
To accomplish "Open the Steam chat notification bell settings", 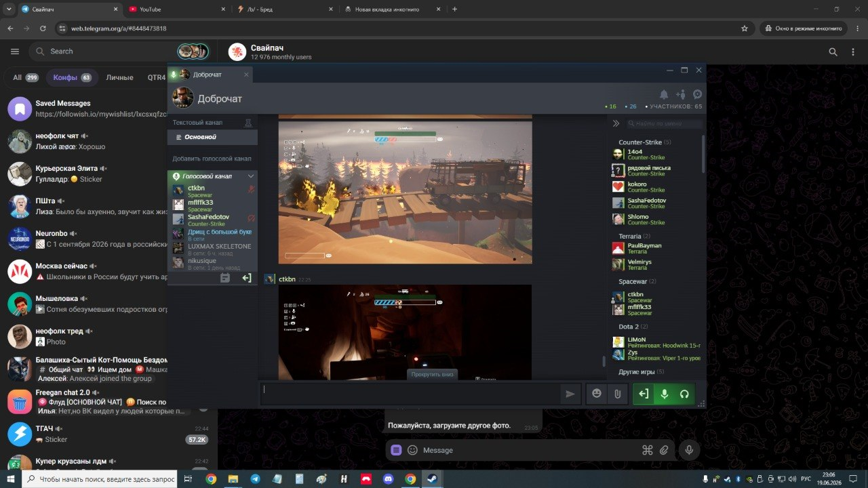I will pos(664,95).
